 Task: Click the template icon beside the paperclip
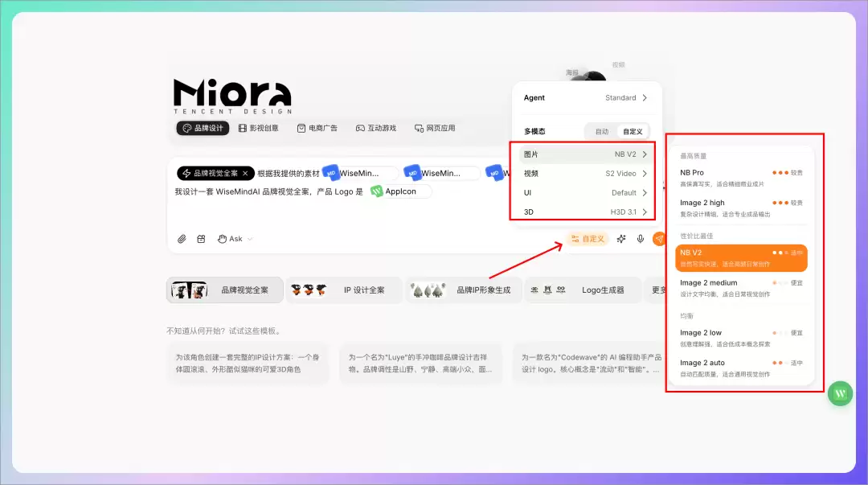201,239
